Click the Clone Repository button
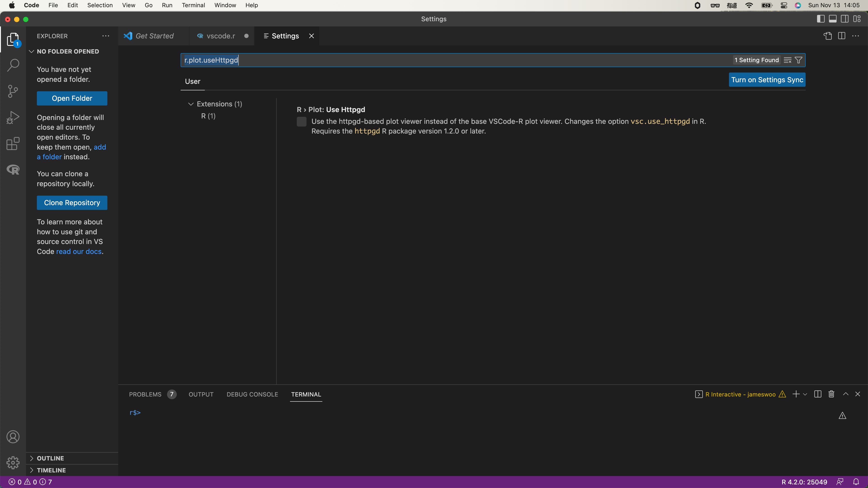Viewport: 868px width, 488px height. point(72,202)
